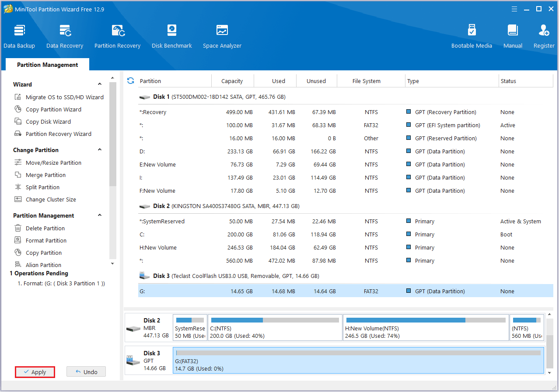The width and height of the screenshot is (559, 392).
Task: Open the Disk Benchmark tool
Action: (x=172, y=37)
